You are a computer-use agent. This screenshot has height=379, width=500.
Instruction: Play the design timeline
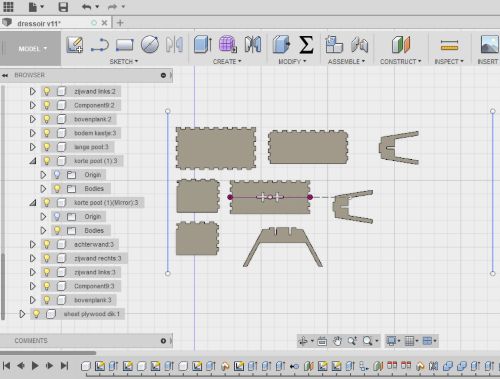tap(35, 366)
